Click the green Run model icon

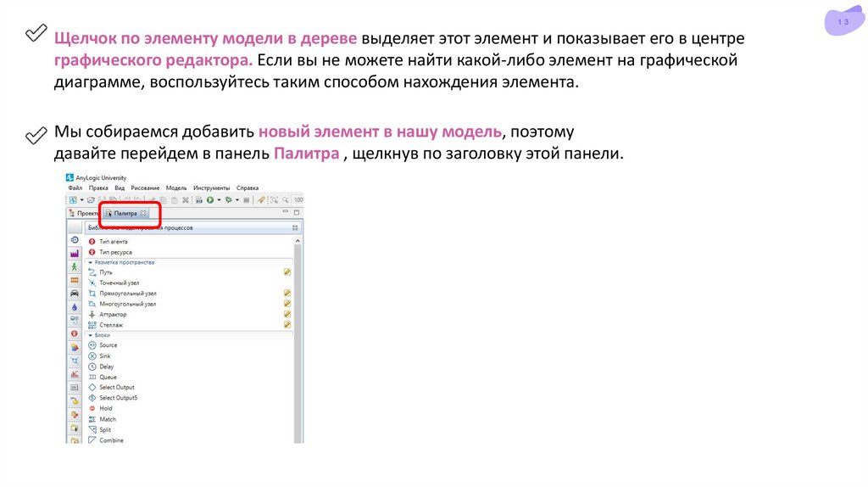(210, 200)
